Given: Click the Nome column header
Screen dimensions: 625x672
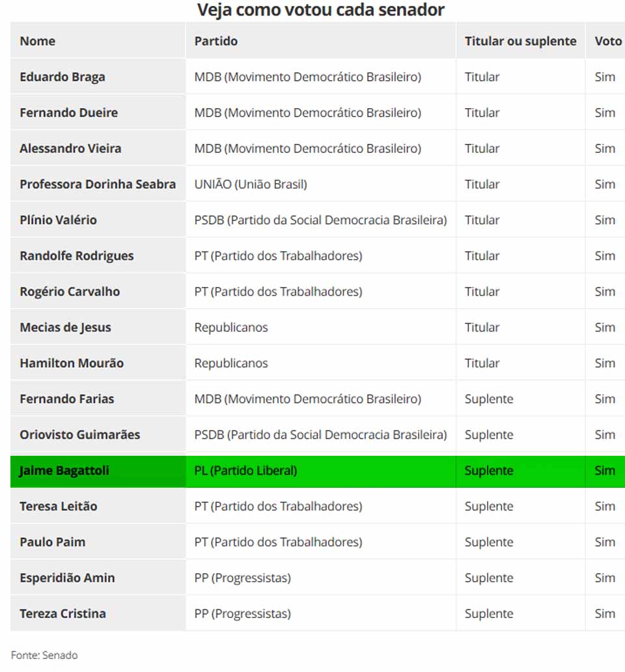Looking at the screenshot, I should pyautogui.click(x=38, y=41).
